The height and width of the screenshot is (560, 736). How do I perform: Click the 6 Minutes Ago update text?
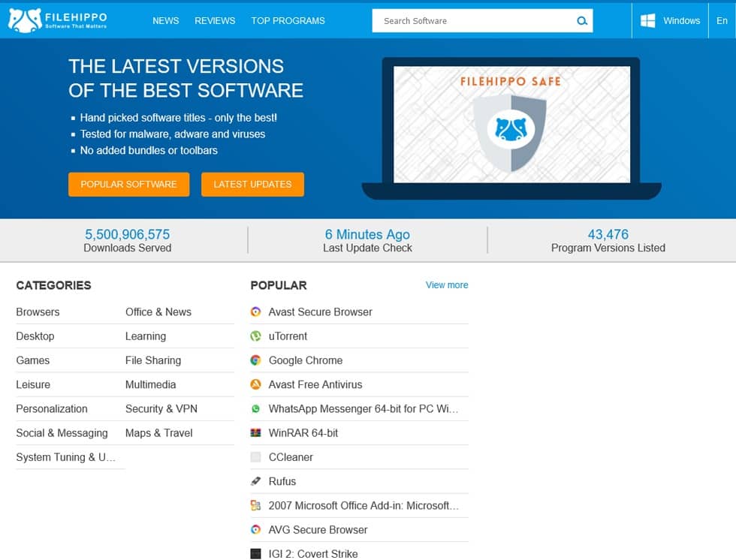[x=367, y=234]
